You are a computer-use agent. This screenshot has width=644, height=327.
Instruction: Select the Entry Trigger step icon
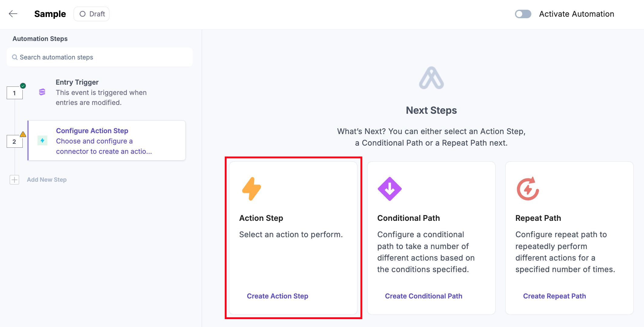point(42,92)
